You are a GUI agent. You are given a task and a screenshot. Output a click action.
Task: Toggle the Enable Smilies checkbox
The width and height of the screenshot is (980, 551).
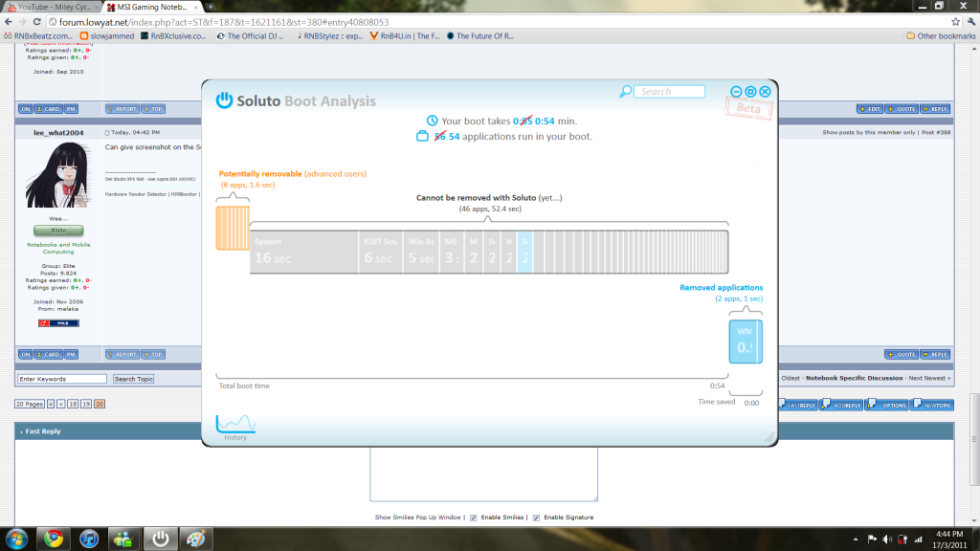472,518
